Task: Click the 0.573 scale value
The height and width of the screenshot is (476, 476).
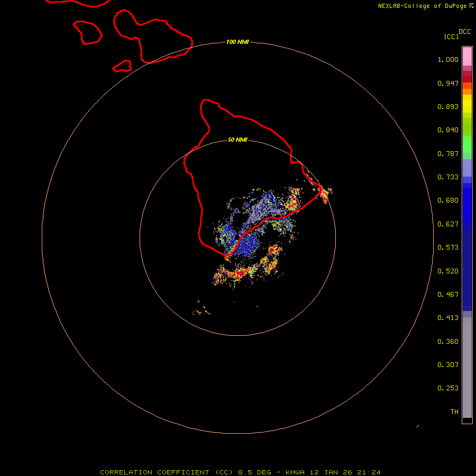Action: (448, 248)
